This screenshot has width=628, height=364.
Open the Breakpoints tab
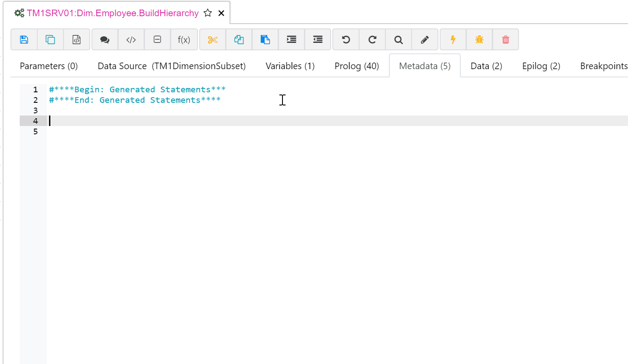tap(604, 66)
